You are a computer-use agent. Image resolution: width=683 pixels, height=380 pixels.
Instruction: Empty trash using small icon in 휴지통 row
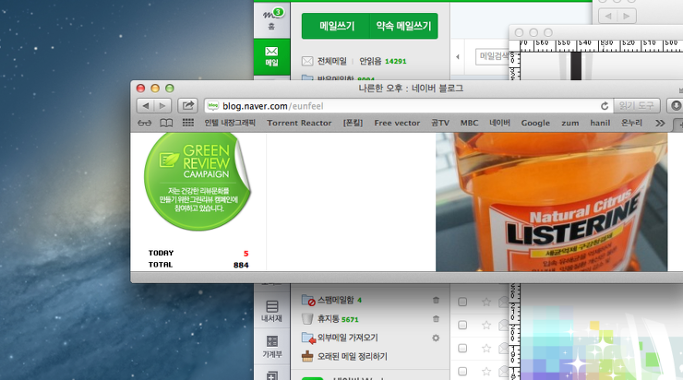pos(436,319)
